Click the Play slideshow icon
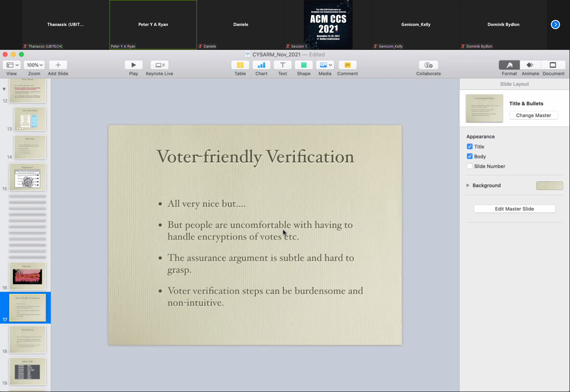This screenshot has height=392, width=570. 133,65
